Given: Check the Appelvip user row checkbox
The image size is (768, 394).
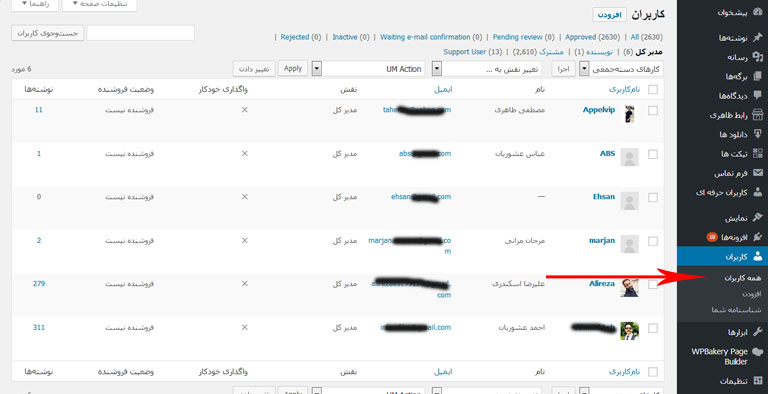Looking at the screenshot, I should 653,111.
